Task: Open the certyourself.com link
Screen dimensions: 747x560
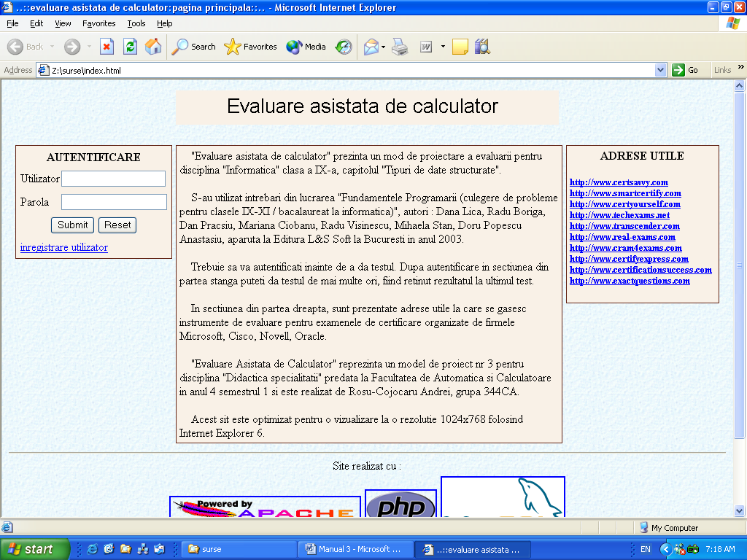Action: pos(625,204)
